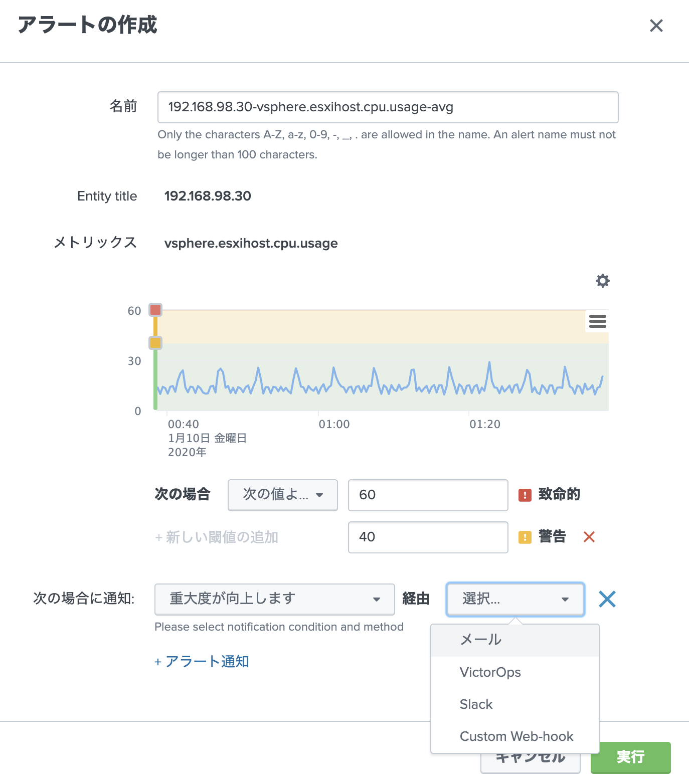Screen dimensions: 689x784
Task: Select the red critical threshold handle
Action: [155, 310]
